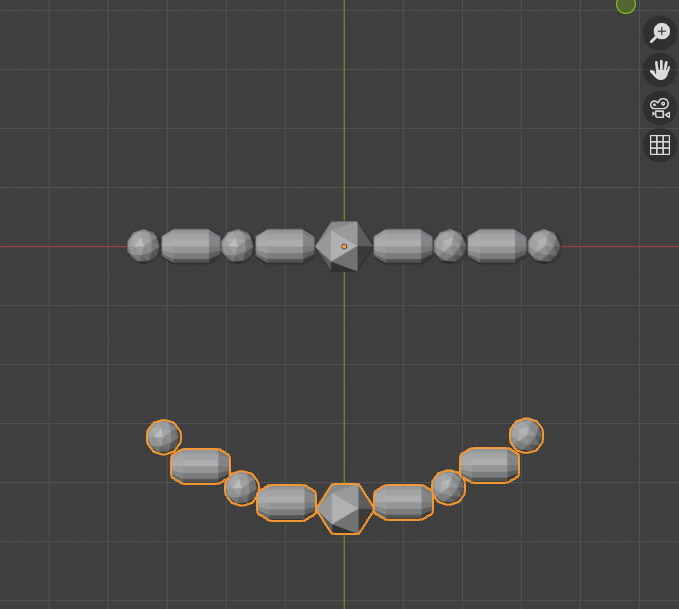
Task: Click the zoom viewport magnifier icon
Action: click(660, 32)
